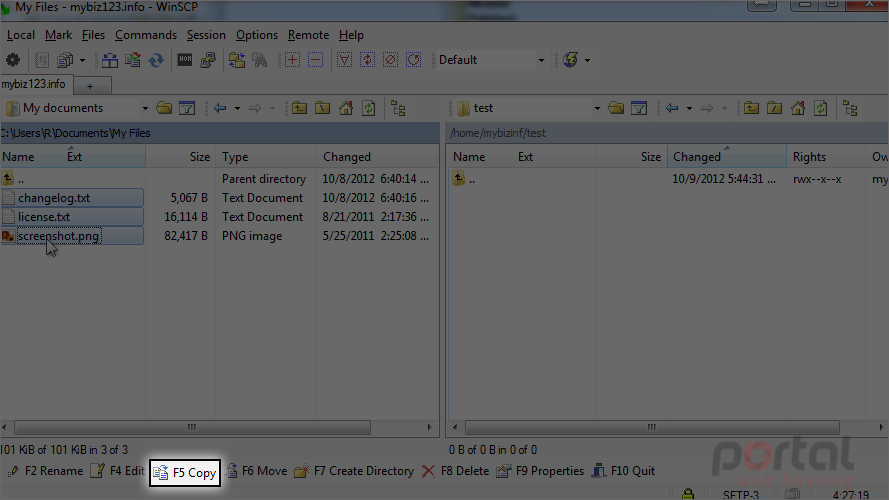Click the Restore selection toolbar icon
The height and width of the screenshot is (500, 889).
414,60
